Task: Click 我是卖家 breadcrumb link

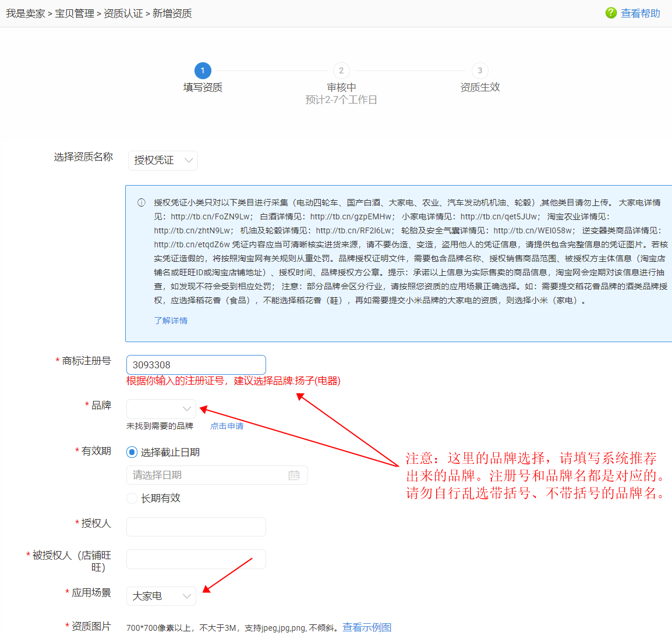Action: [x=26, y=13]
